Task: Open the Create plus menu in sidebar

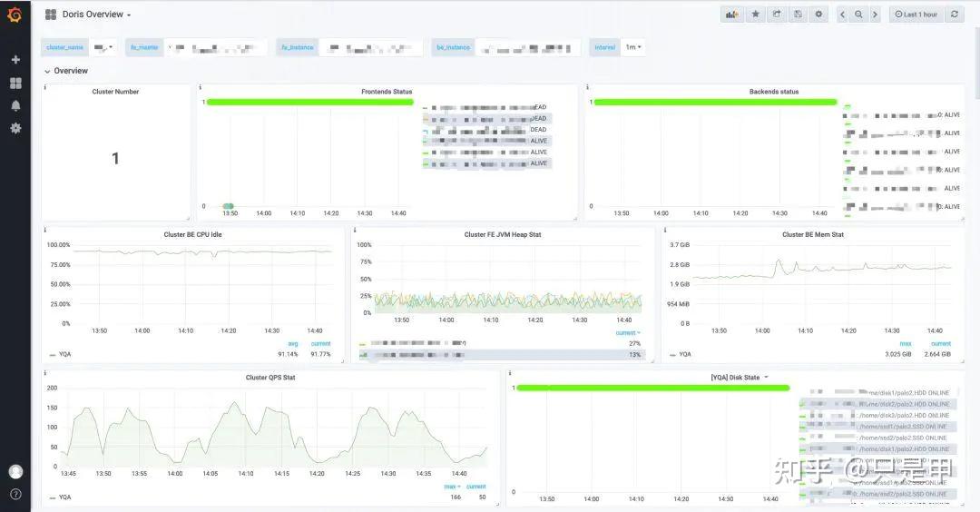Action: point(15,59)
